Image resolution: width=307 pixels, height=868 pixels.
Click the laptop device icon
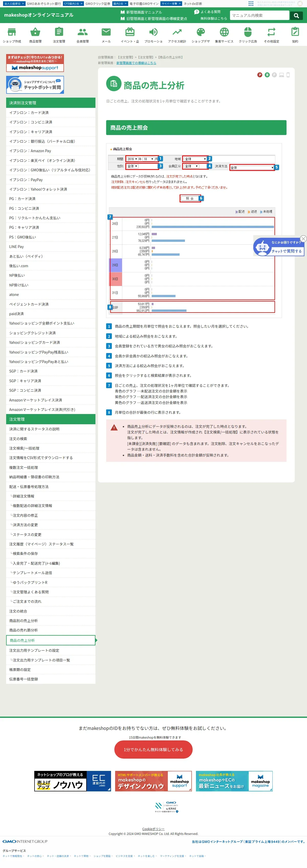(281, 75)
